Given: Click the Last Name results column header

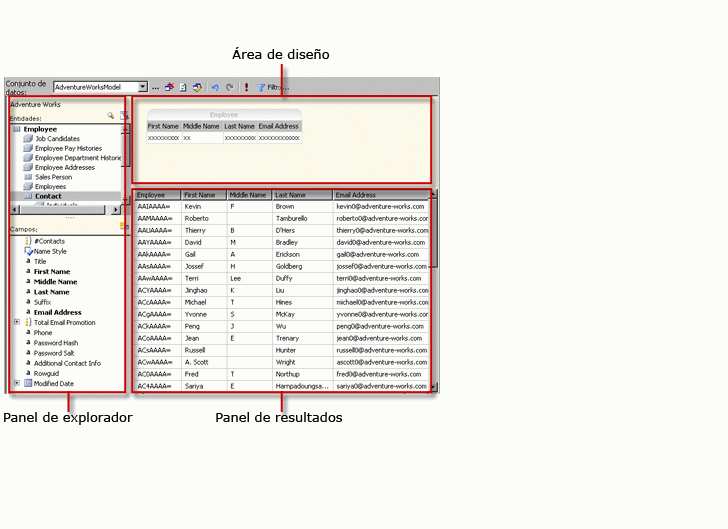Looking at the screenshot, I should (303, 195).
